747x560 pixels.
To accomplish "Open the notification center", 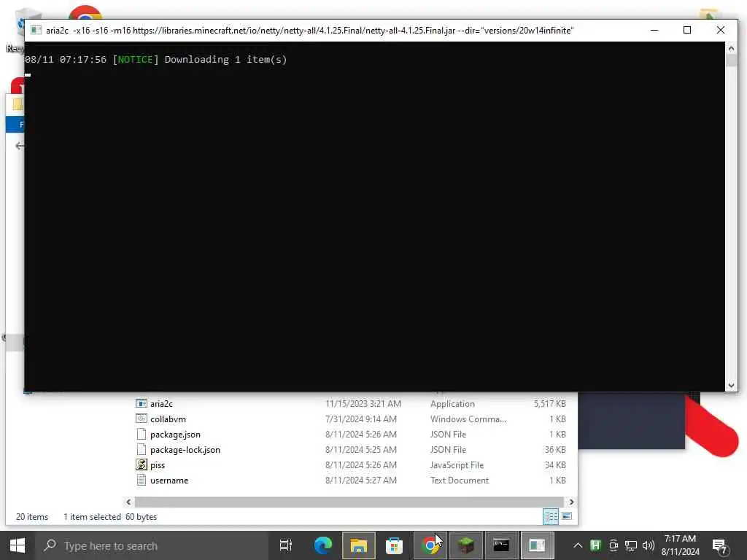I will click(x=719, y=547).
